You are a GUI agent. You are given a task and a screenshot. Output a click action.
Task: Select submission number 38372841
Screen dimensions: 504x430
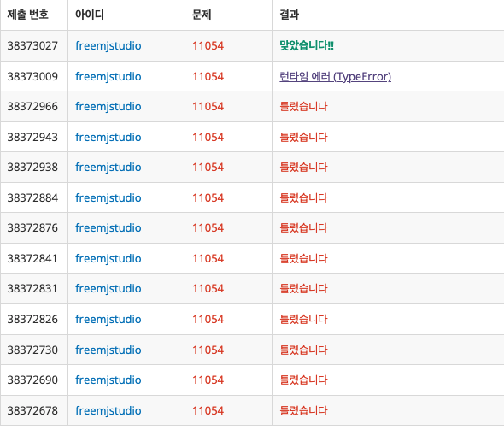click(32, 258)
